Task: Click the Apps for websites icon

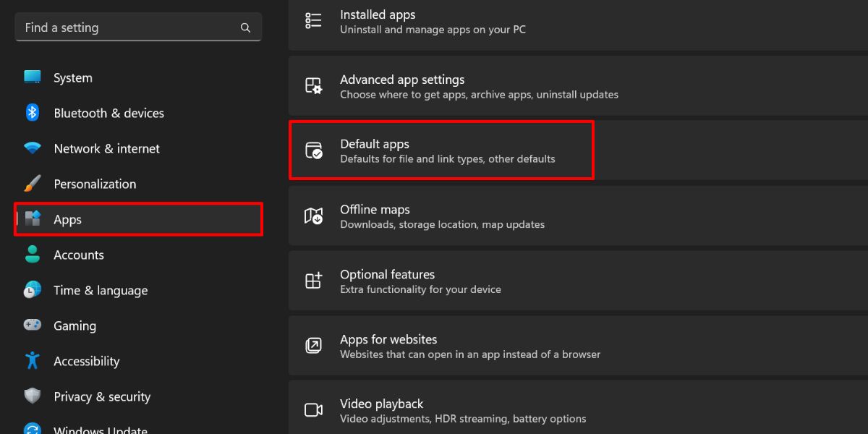Action: (x=313, y=346)
